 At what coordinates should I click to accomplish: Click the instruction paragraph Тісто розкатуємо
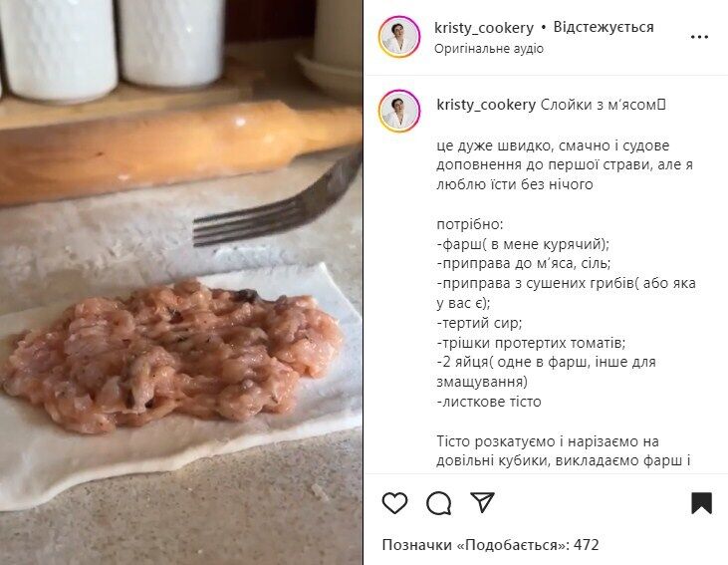pyautogui.click(x=564, y=450)
